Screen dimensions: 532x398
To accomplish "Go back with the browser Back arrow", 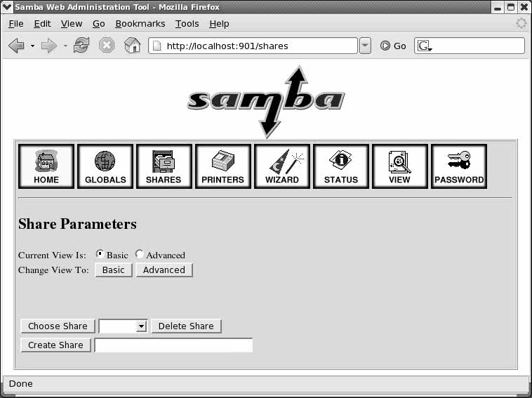I will (16, 46).
